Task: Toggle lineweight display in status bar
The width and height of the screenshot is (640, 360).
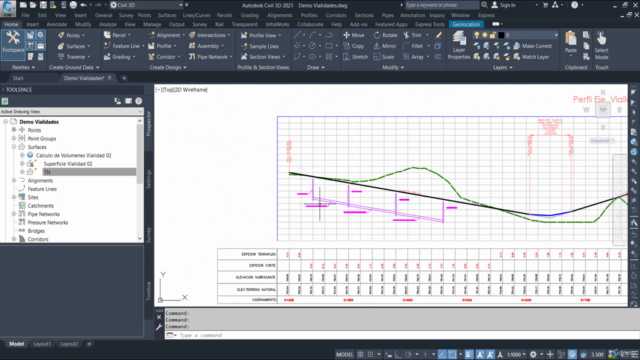Action: point(469,354)
